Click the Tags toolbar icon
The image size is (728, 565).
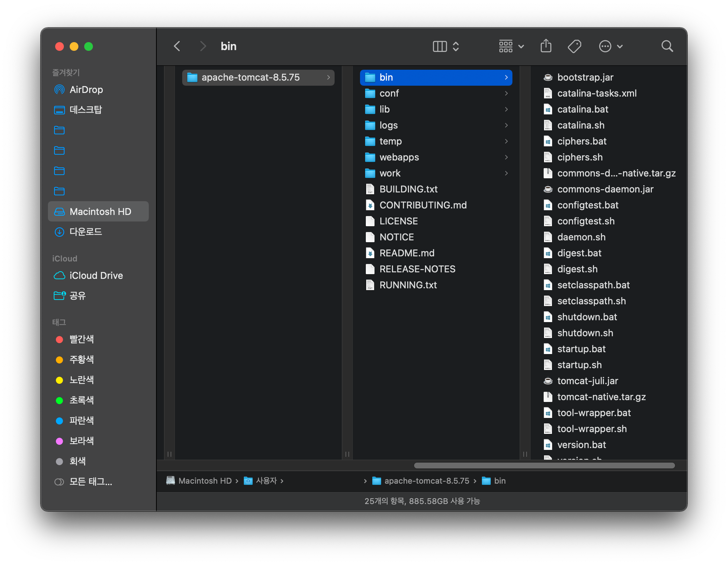tap(574, 46)
